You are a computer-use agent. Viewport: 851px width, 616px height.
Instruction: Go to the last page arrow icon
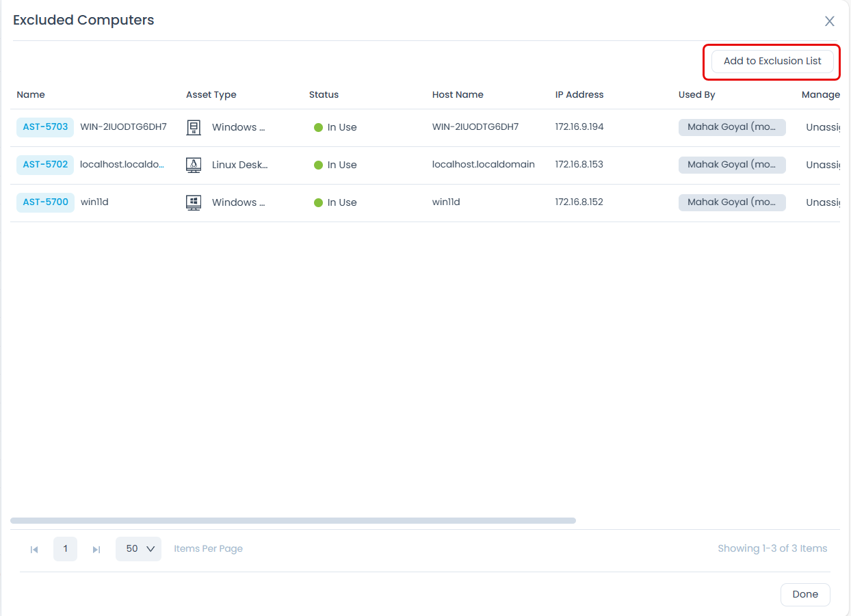(x=96, y=549)
